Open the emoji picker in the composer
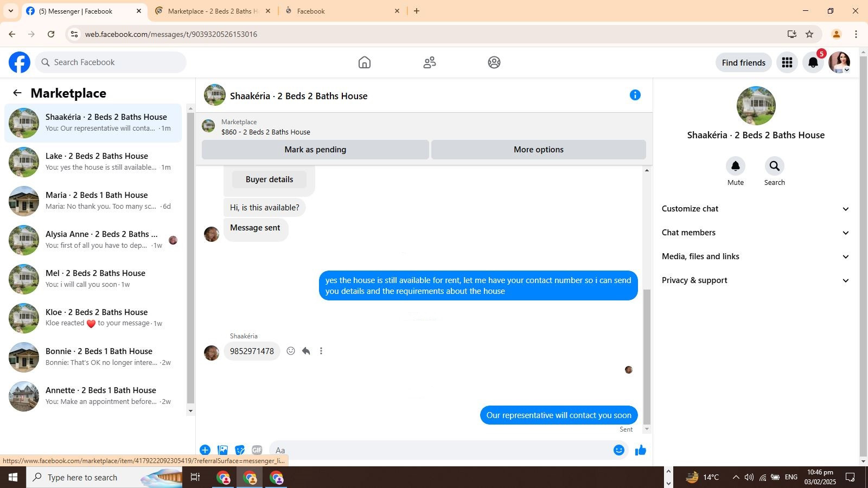Viewport: 868px width, 488px height. click(x=619, y=450)
